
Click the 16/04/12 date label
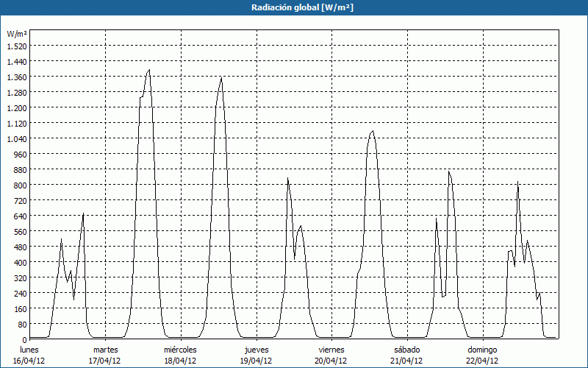tap(29, 361)
